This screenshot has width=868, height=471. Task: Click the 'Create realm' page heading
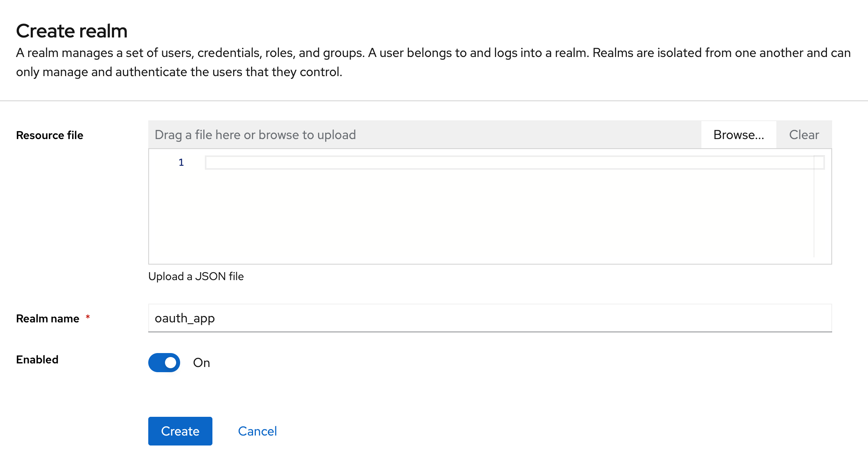[72, 31]
